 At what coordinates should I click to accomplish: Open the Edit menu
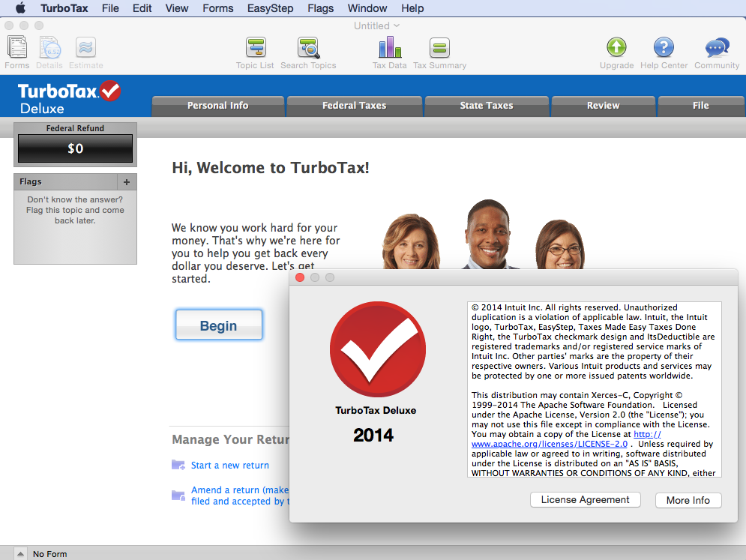pyautogui.click(x=142, y=8)
